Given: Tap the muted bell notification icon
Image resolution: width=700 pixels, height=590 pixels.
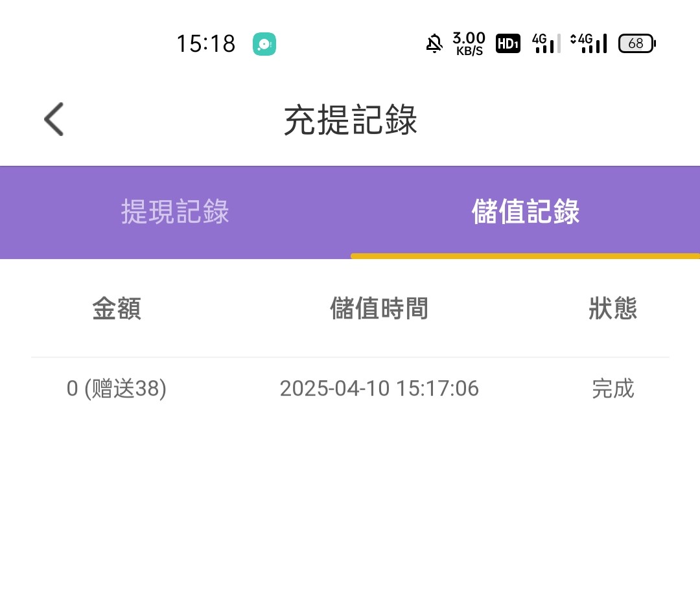Looking at the screenshot, I should pos(434,44).
